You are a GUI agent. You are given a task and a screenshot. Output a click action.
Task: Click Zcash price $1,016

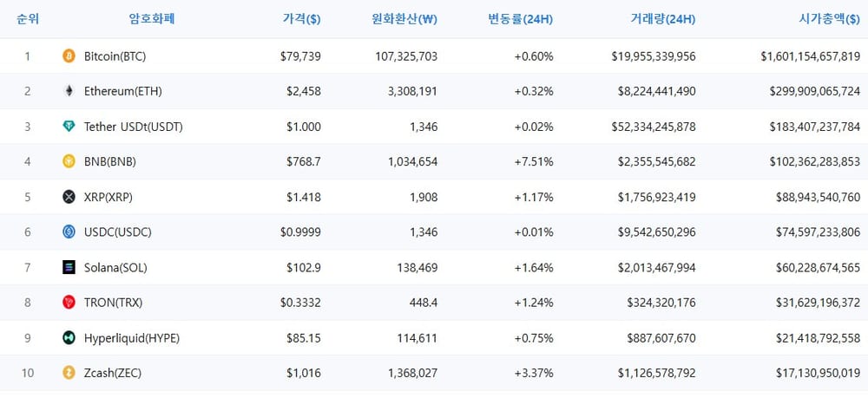pyautogui.click(x=303, y=373)
